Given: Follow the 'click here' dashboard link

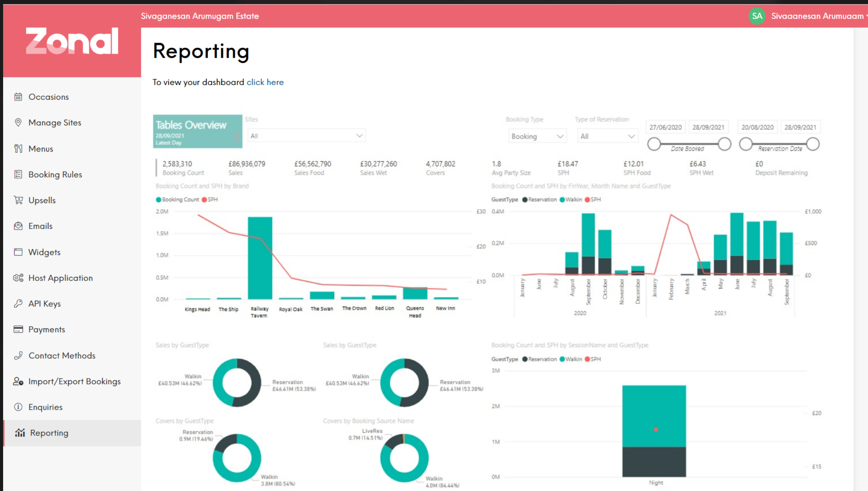Looking at the screenshot, I should click(x=265, y=82).
